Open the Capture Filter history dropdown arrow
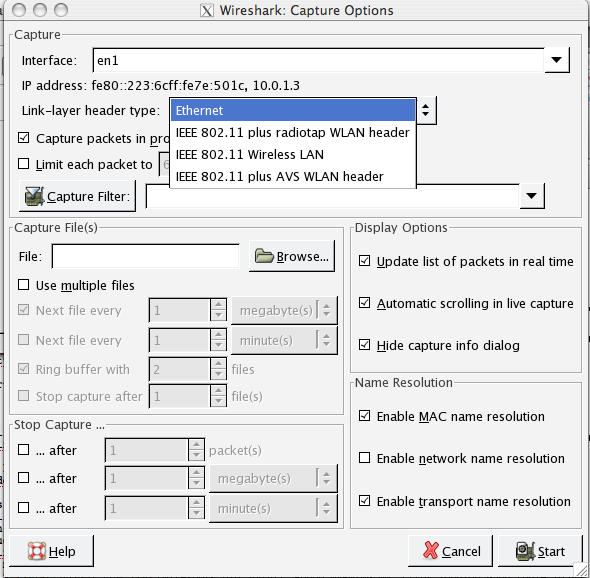Image resolution: width=590 pixels, height=578 pixels. (x=532, y=196)
